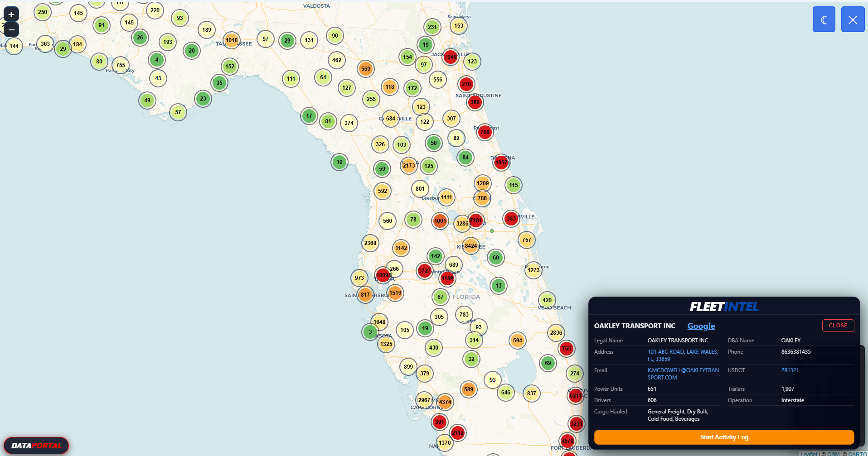Expand the red 7101 Orlando cluster
868x456 pixels.
point(476,221)
